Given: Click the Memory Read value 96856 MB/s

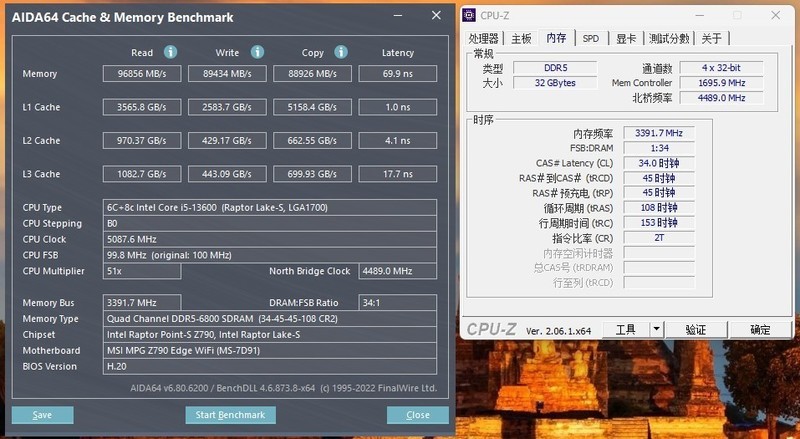Looking at the screenshot, I should tap(142, 74).
